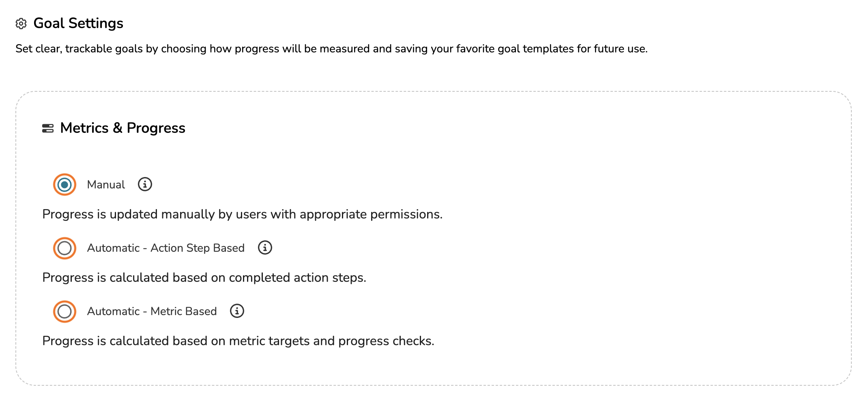The height and width of the screenshot is (404, 868).
Task: Enable the Automatic - Metric Based radio option
Action: point(64,311)
